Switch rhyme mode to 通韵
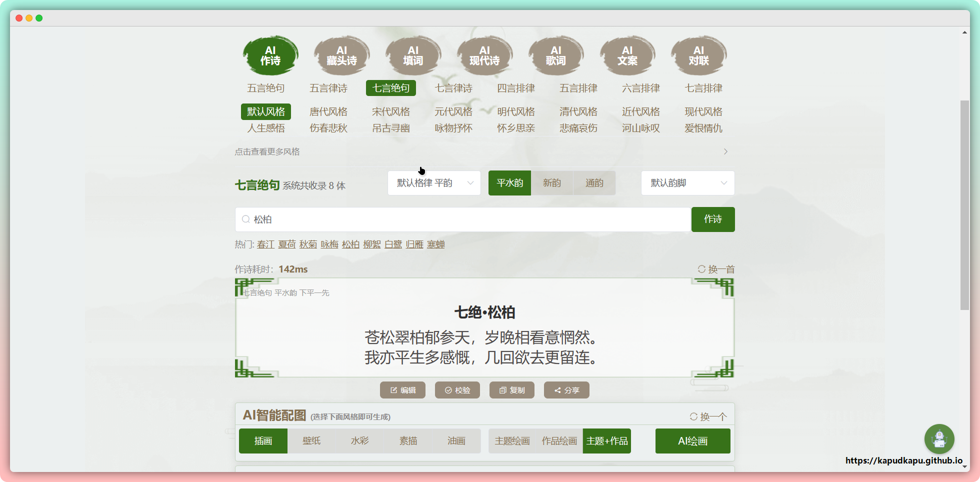Screen dimensions: 980x482 point(594,183)
